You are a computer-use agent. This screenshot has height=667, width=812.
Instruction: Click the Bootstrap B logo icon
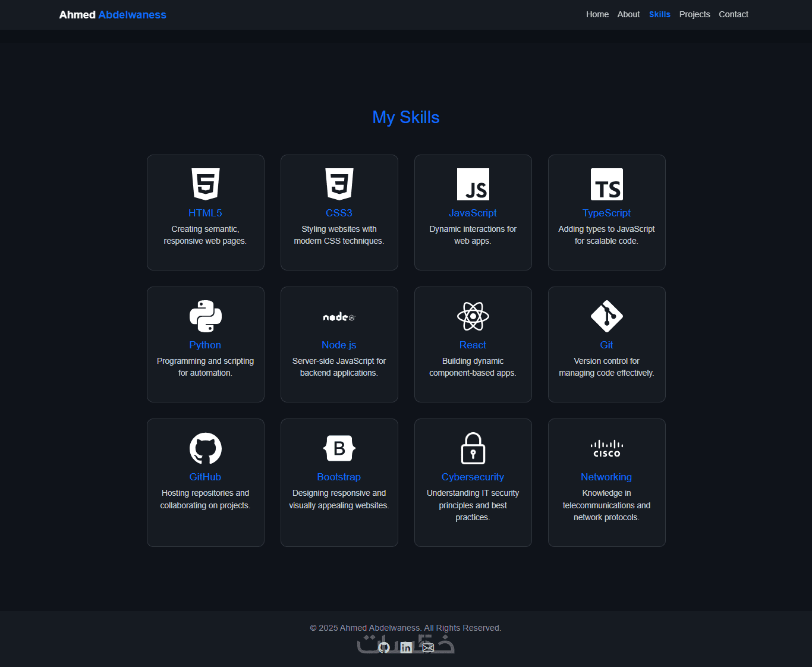click(339, 448)
